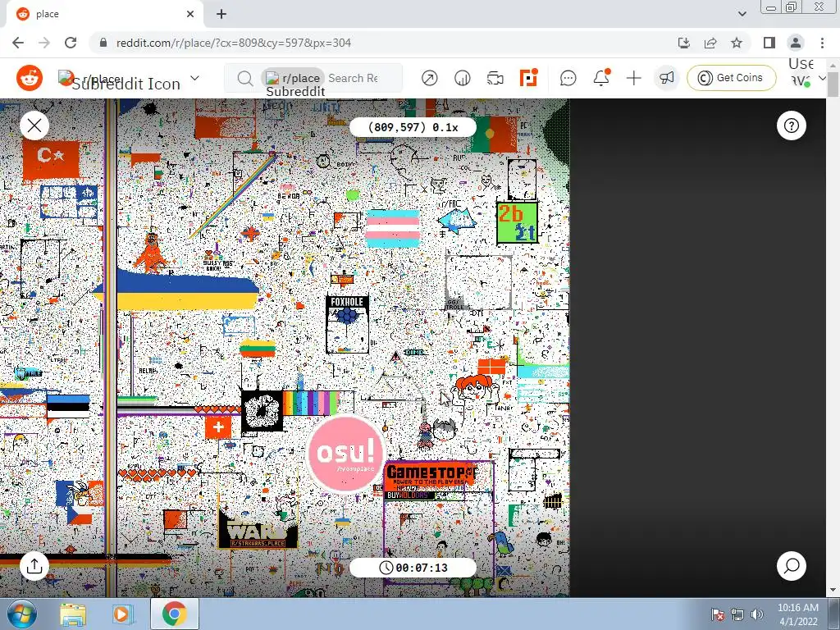Click the address bar URL
This screenshot has width=840, height=630.
click(234, 43)
